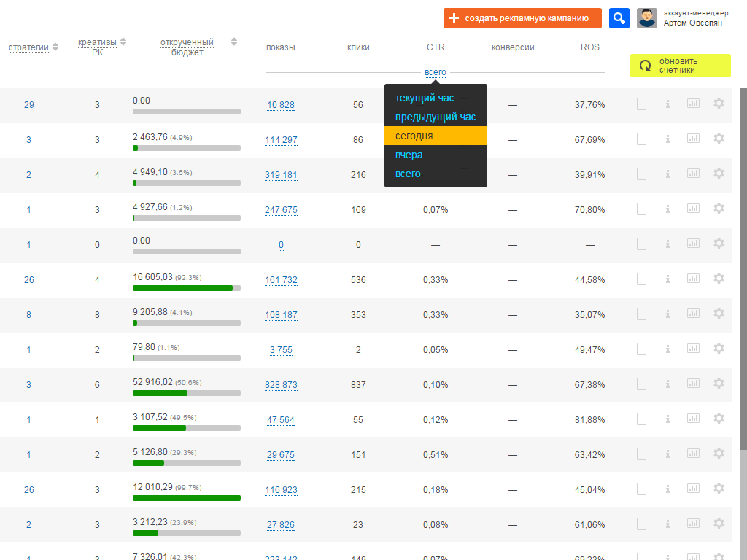Sort by the открученный бюджет column arrows

pos(233,42)
